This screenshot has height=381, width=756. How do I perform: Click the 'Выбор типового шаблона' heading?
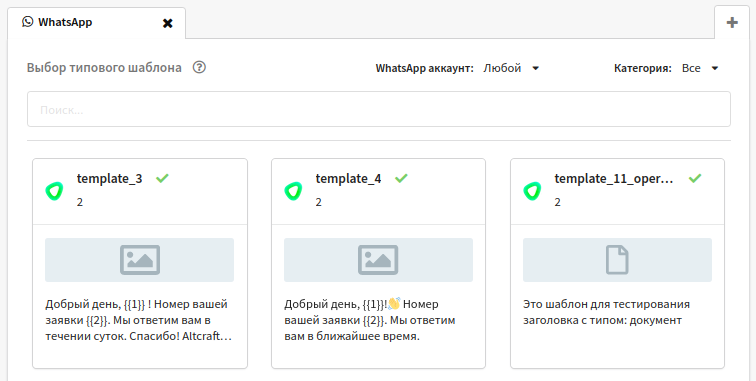click(104, 68)
